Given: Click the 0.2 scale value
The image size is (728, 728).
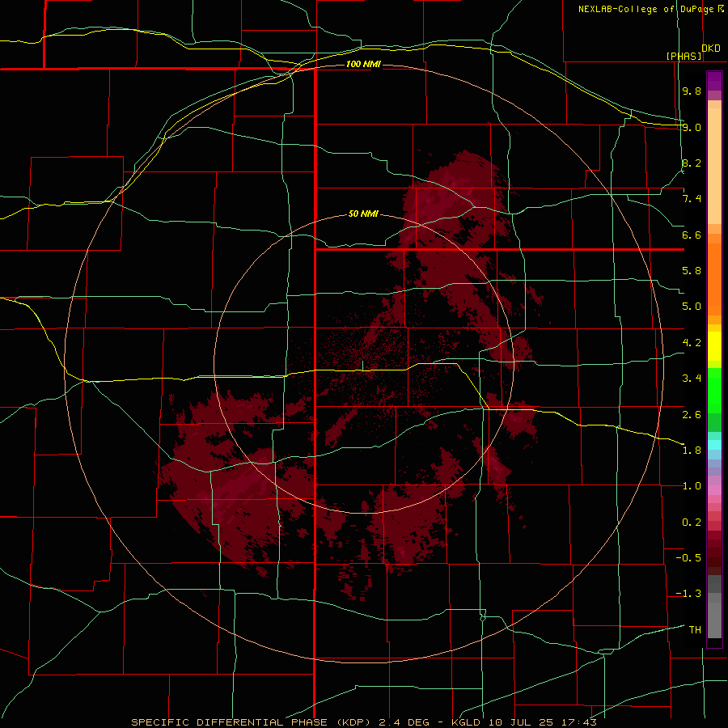Looking at the screenshot, I should click(692, 523).
